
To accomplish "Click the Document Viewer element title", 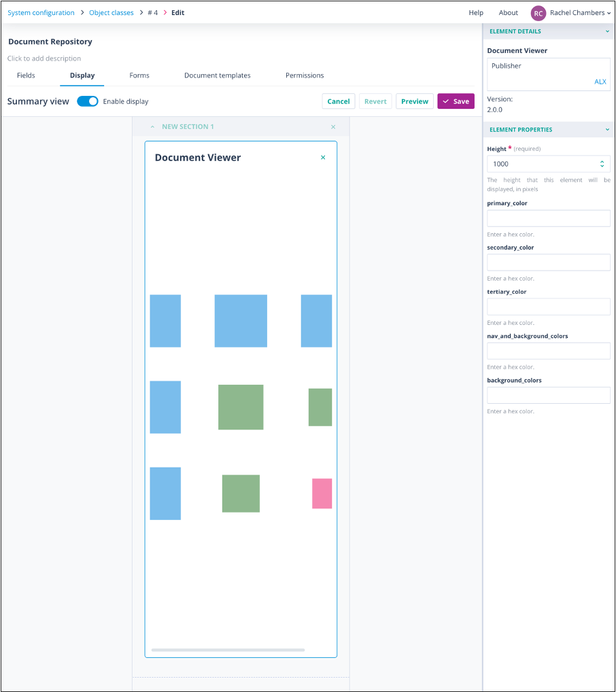I will [x=198, y=158].
